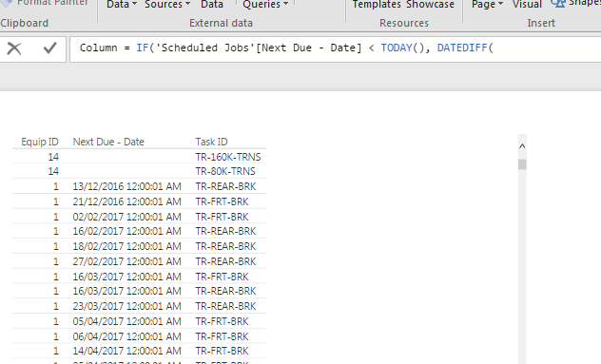The height and width of the screenshot is (364, 601).
Task: Click the table scrollbar up arrow
Action: 522,146
